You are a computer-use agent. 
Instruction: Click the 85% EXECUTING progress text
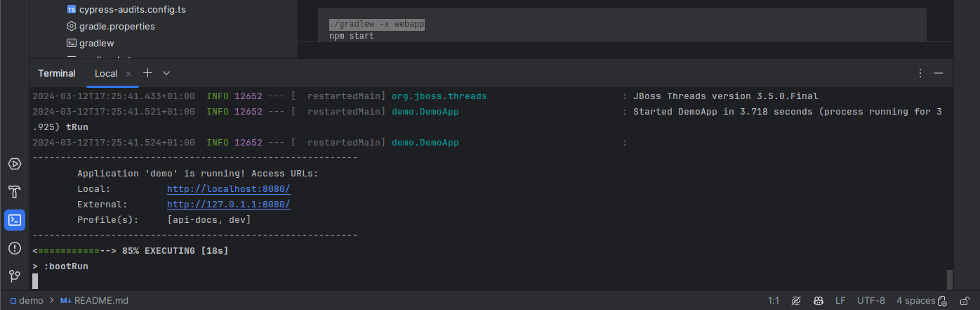[x=175, y=250]
